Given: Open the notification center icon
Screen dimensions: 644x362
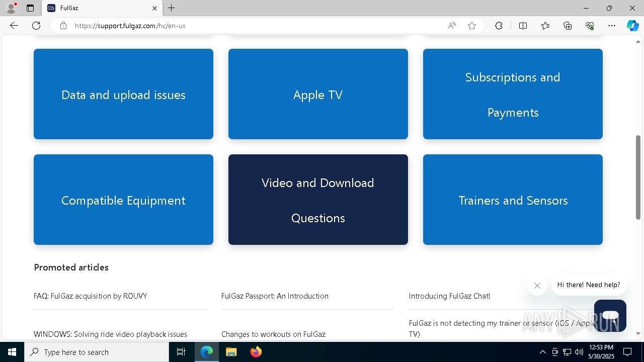Looking at the screenshot, I should click(x=627, y=352).
